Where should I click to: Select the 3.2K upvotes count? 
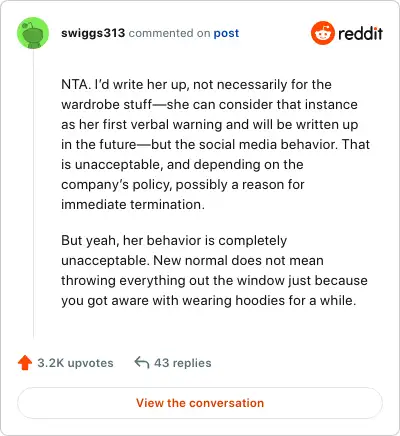(x=75, y=363)
